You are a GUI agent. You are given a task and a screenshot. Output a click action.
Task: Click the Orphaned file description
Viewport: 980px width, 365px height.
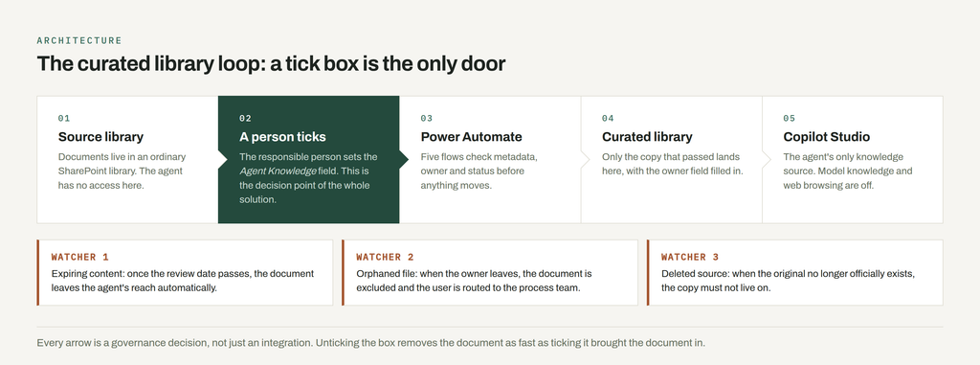pos(474,281)
